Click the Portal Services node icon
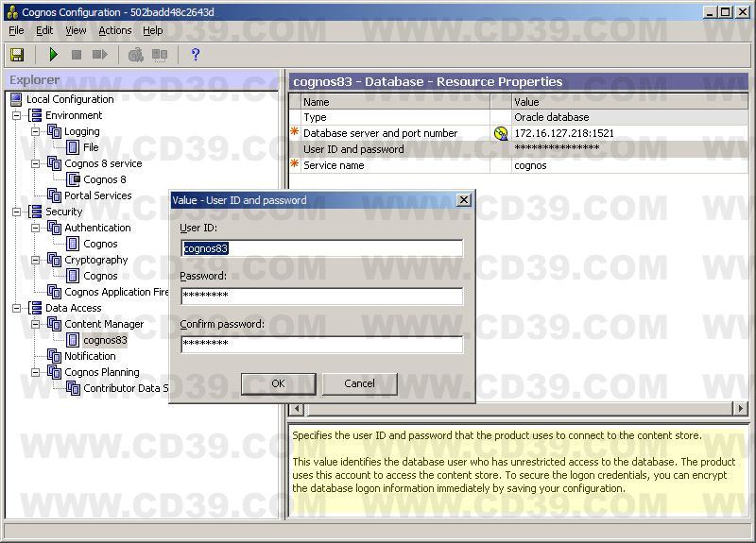 (x=54, y=195)
